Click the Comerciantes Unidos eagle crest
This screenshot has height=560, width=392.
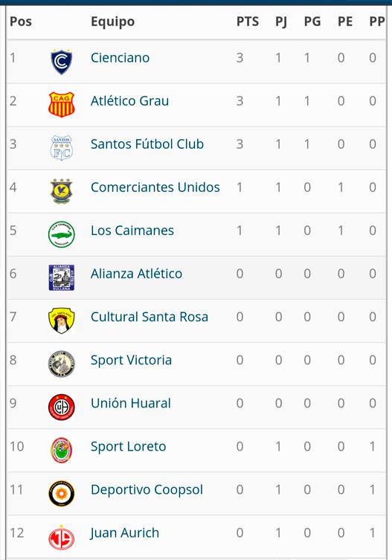tap(62, 191)
